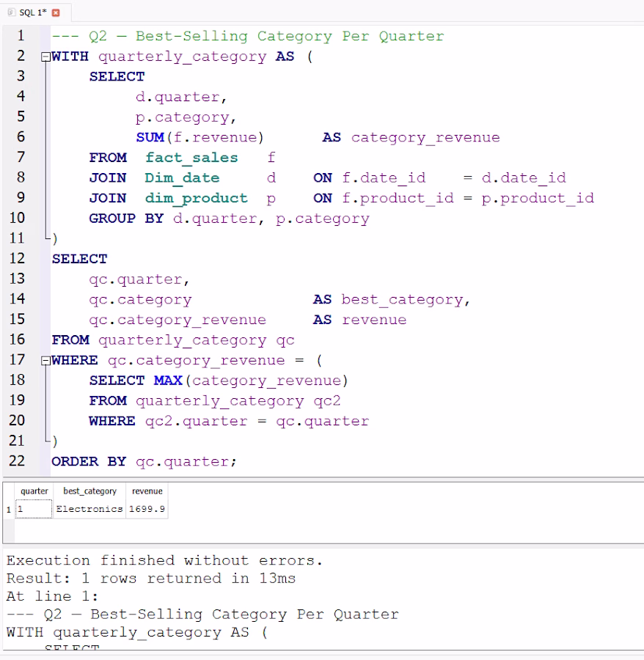Click the result cell containing Electronics
The image size is (644, 660).
pos(89,509)
